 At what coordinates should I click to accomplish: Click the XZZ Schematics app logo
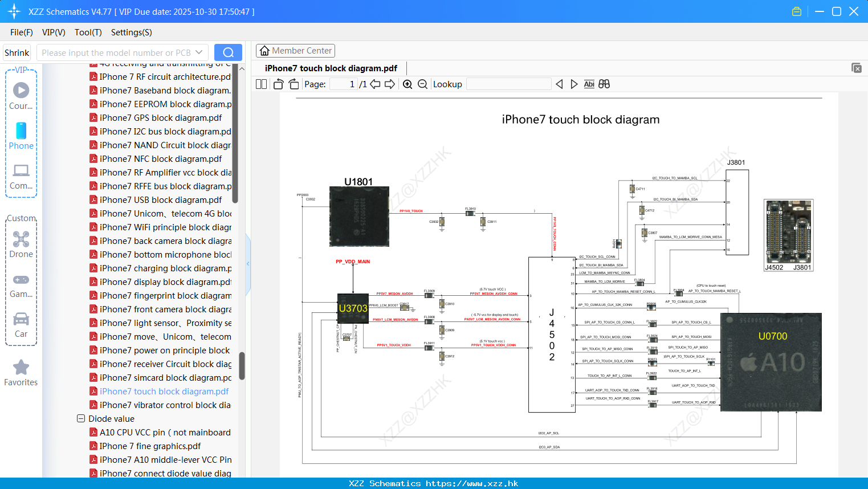click(14, 11)
